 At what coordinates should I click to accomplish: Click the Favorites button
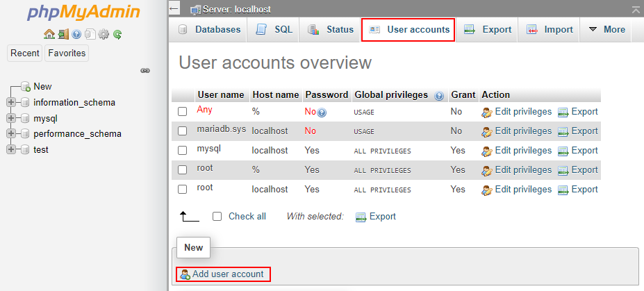pyautogui.click(x=67, y=53)
